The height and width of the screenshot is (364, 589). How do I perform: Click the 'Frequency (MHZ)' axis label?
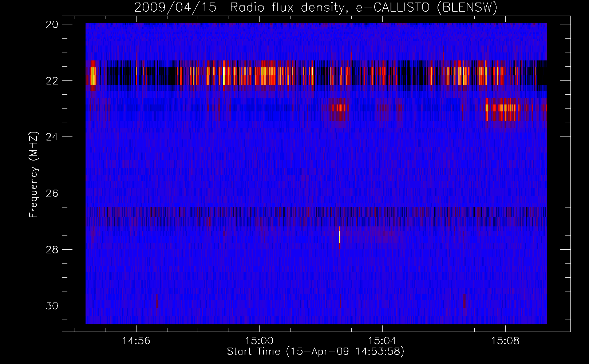[33, 175]
